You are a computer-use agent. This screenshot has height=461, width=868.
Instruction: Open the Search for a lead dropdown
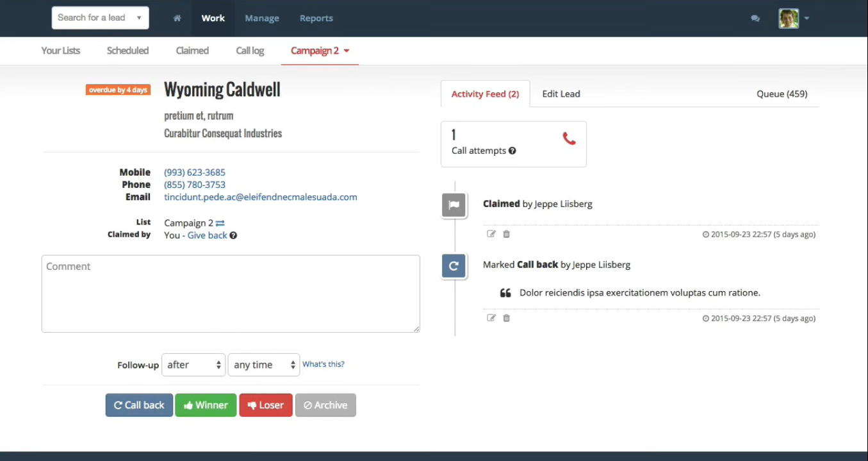point(101,18)
